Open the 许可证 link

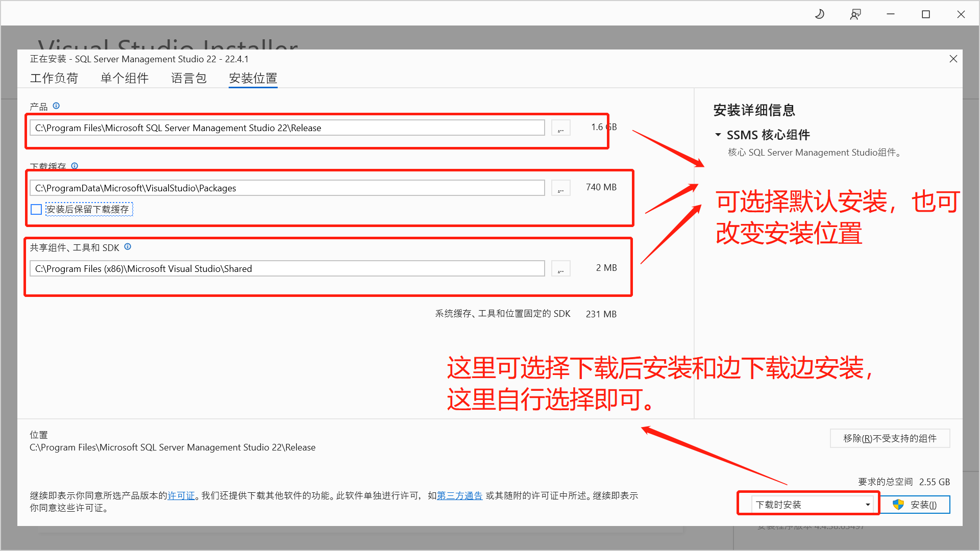coord(181,496)
